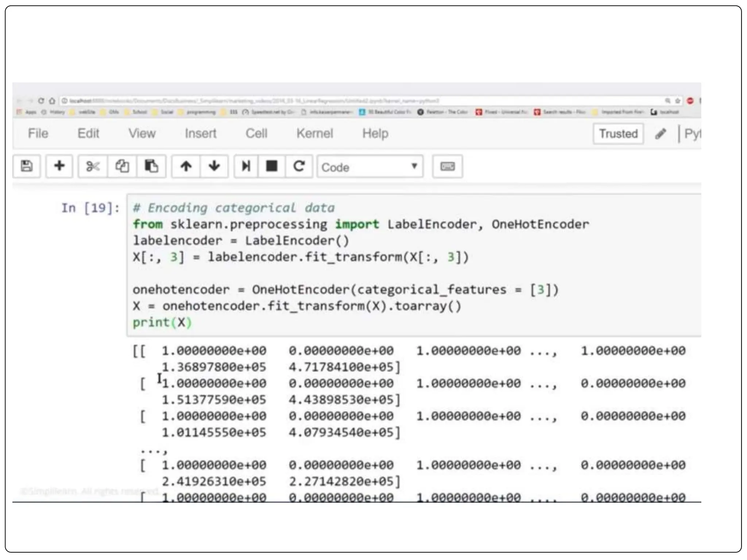The image size is (747, 560).
Task: Click inside the Encoding categorical data code cell
Action: click(x=401, y=273)
